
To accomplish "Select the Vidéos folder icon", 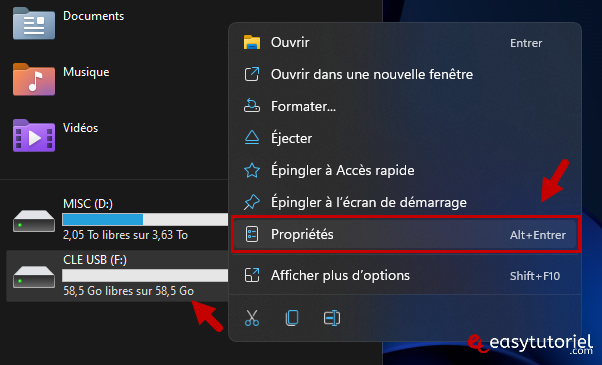I will pos(34,135).
